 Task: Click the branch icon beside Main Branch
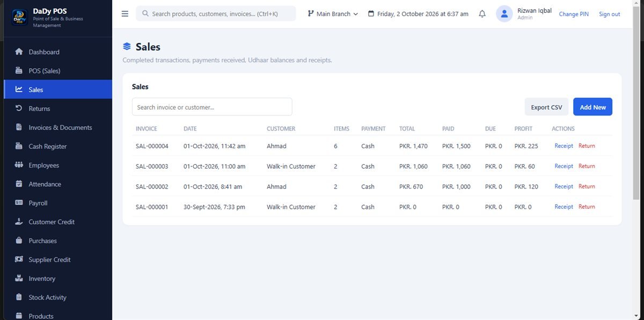point(311,13)
